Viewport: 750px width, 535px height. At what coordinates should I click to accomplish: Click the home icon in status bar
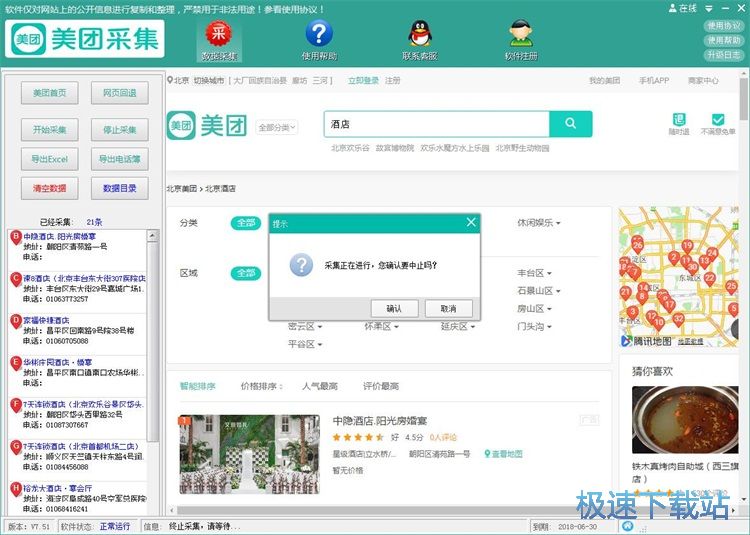(x=627, y=526)
